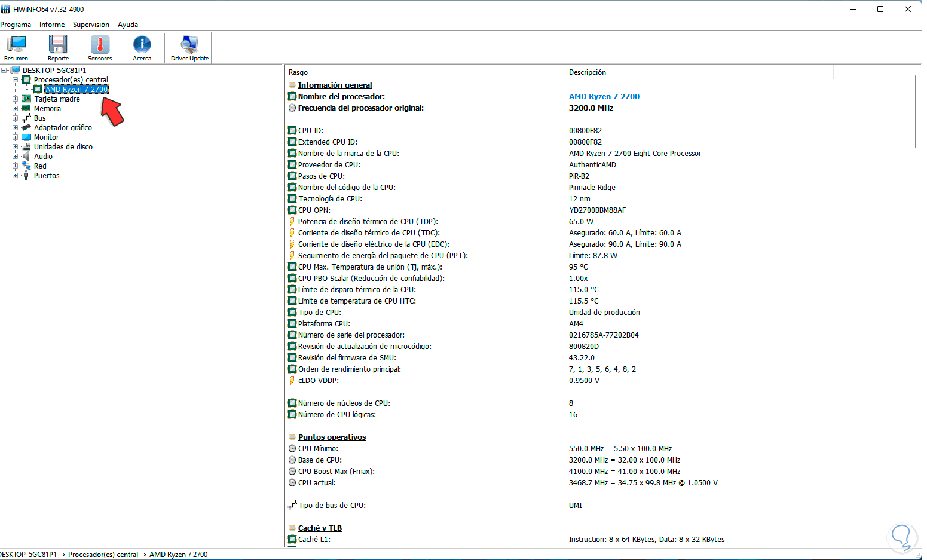Click the Adaptador gráfico card icon

click(26, 127)
